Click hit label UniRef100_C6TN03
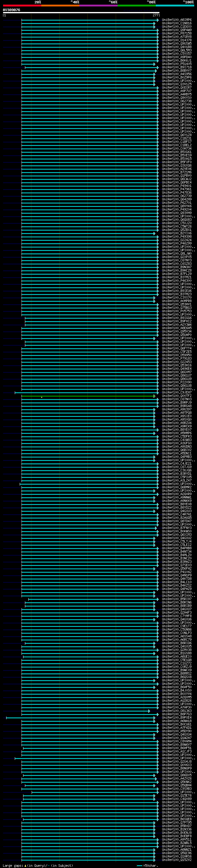197x868 pixels. 176,399
